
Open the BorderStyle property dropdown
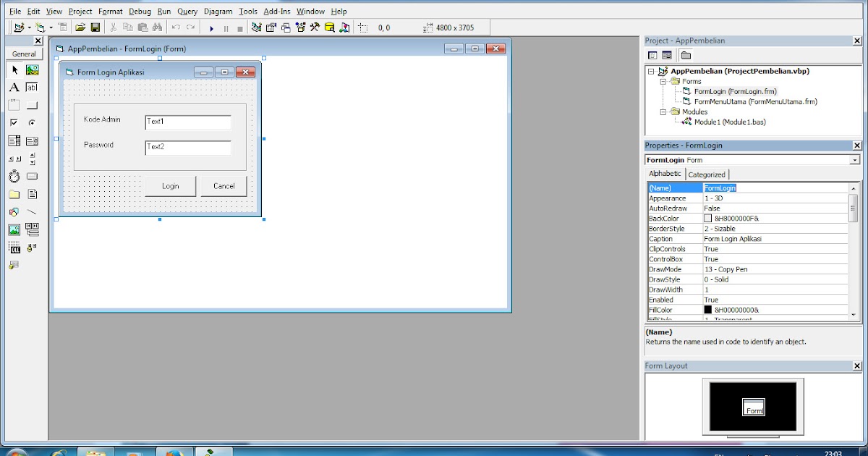[774, 228]
